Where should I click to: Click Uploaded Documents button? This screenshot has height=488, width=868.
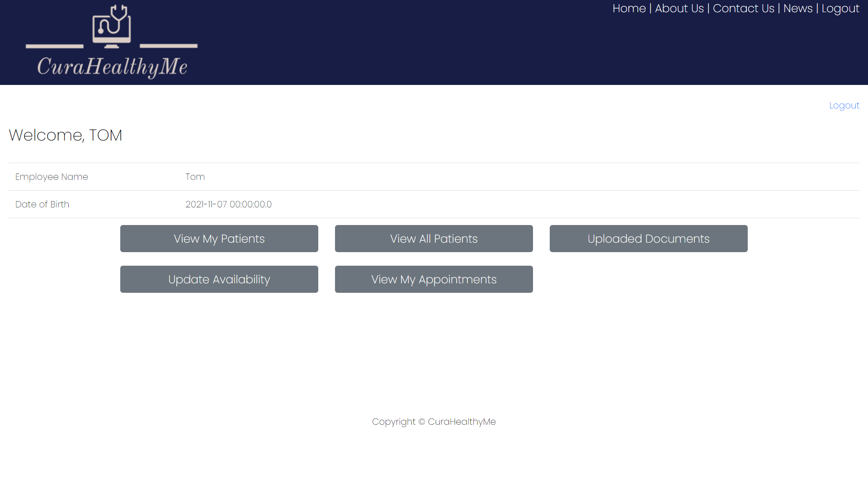(x=648, y=238)
